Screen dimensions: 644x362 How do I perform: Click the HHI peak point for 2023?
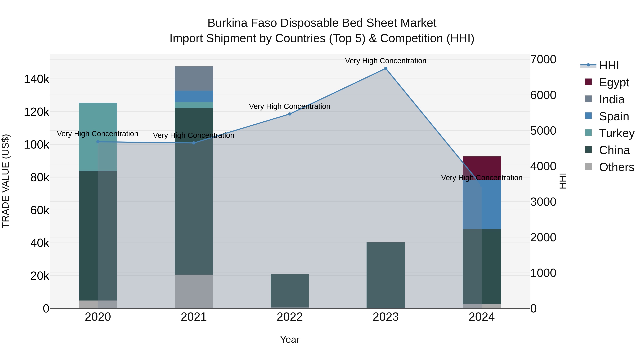[x=386, y=68]
